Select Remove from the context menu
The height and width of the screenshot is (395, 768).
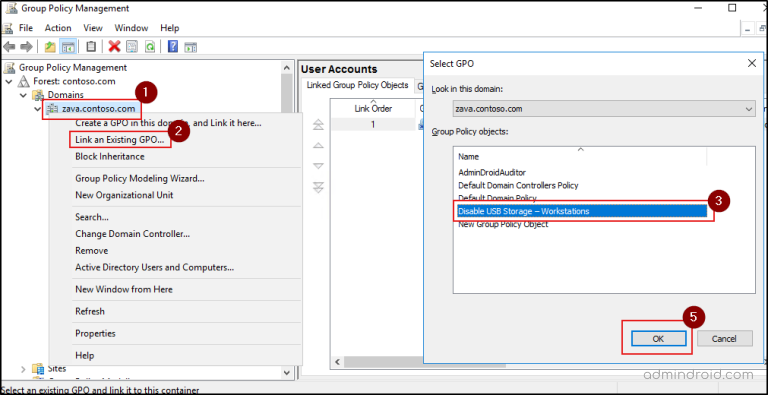pos(91,250)
